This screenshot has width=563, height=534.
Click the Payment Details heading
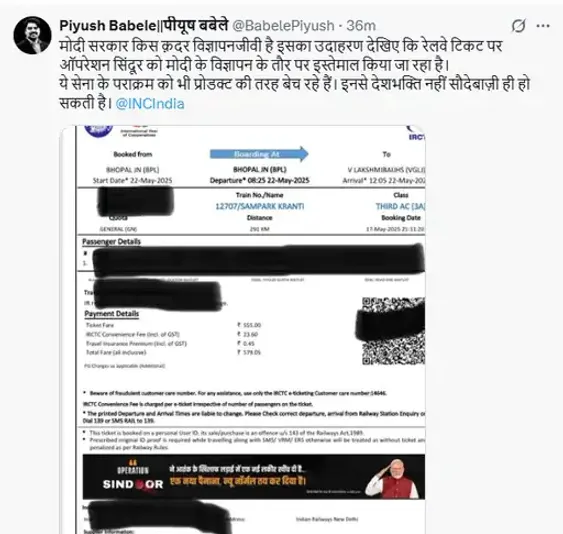(112, 314)
